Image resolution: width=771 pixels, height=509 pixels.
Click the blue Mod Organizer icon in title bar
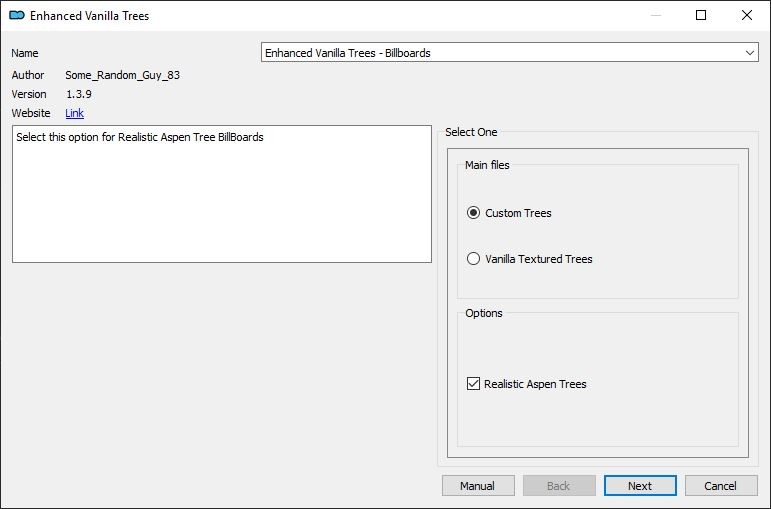coord(17,15)
